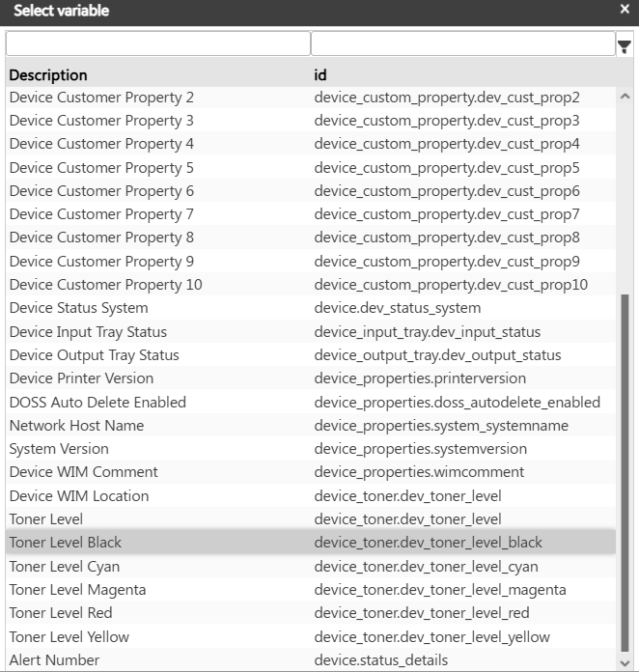Click the scrollbar up arrow
The width and height of the screenshot is (639, 672).
point(624,97)
